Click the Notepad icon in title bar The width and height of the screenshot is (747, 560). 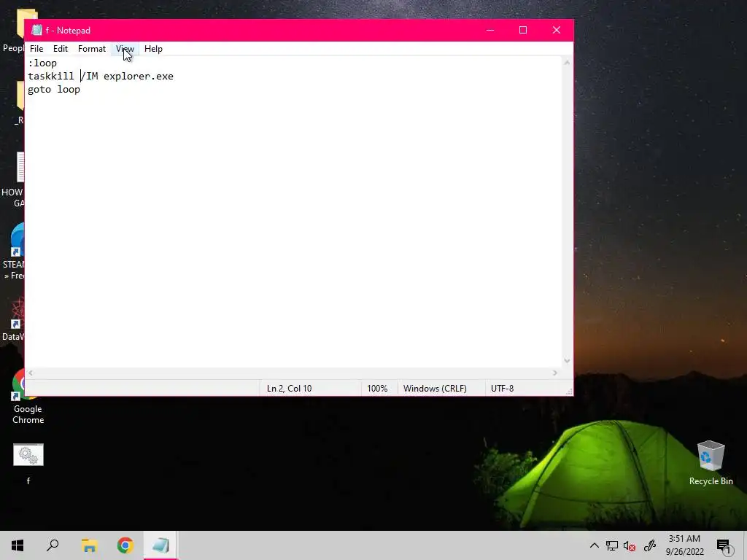[36, 30]
